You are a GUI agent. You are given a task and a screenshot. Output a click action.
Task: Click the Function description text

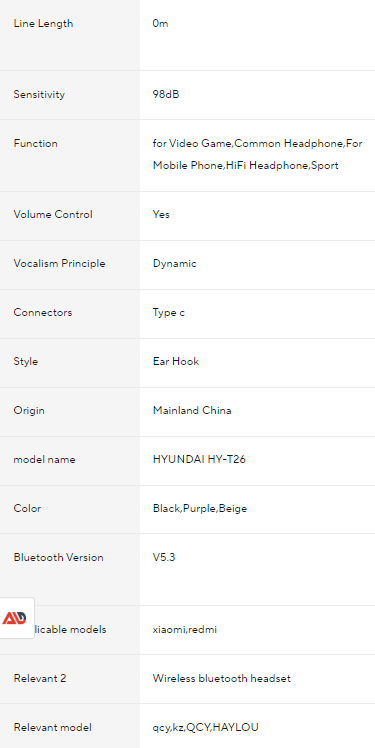pyautogui.click(x=258, y=155)
